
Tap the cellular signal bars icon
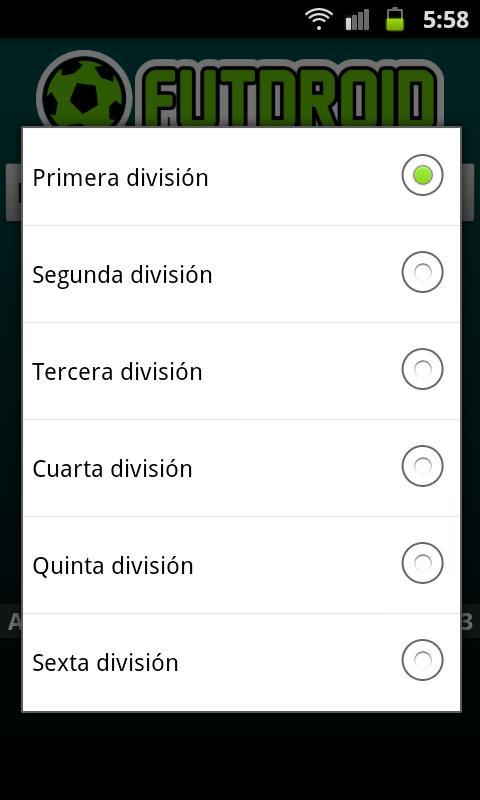tap(357, 20)
